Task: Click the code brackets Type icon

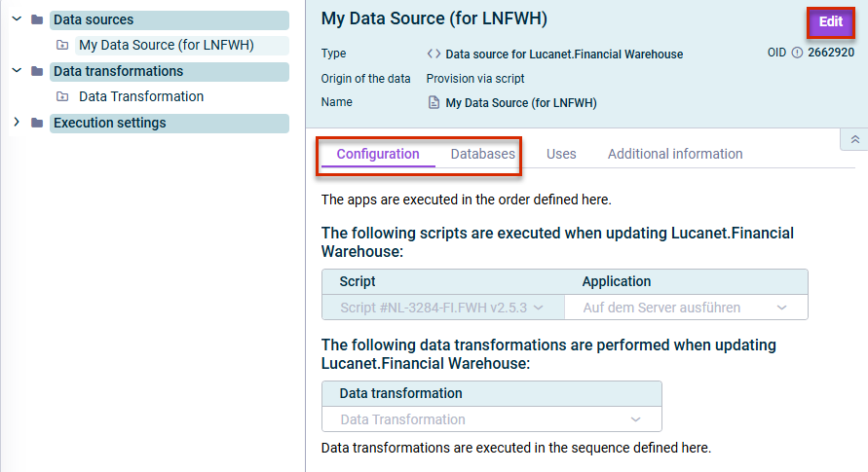Action: click(x=434, y=54)
